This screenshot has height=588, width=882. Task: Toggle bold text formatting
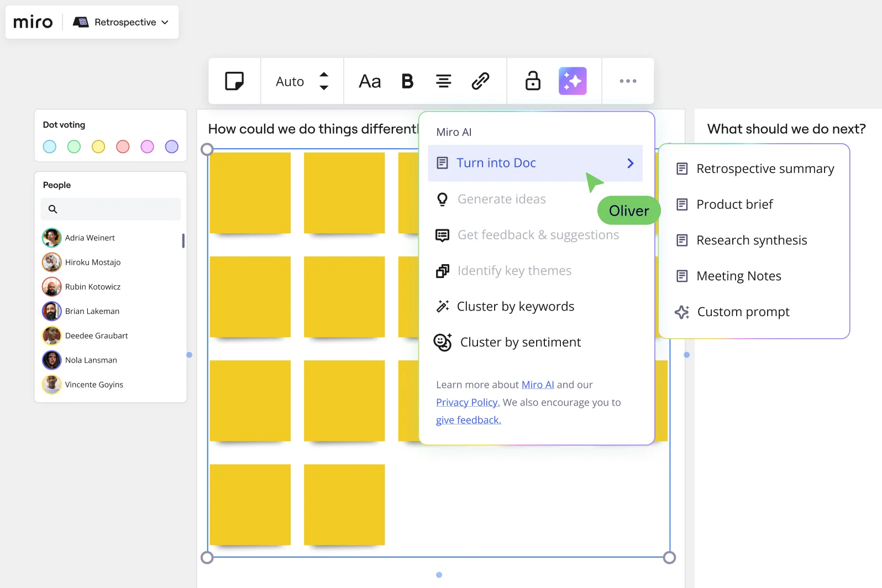[407, 81]
